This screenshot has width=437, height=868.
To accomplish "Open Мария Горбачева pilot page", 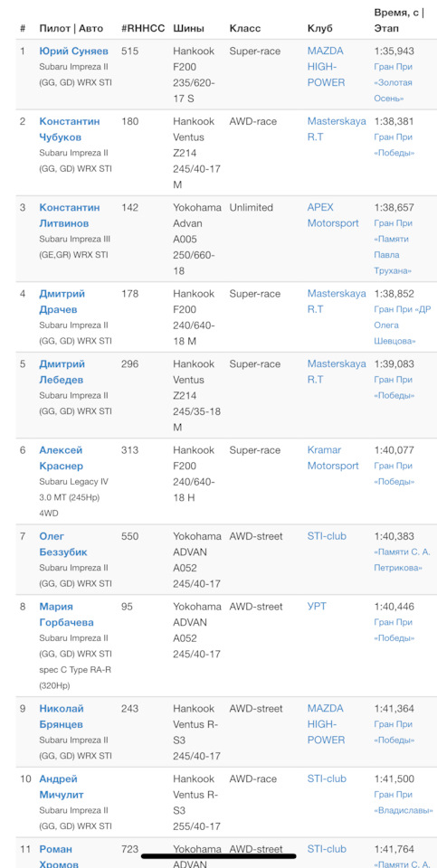I will point(66,615).
